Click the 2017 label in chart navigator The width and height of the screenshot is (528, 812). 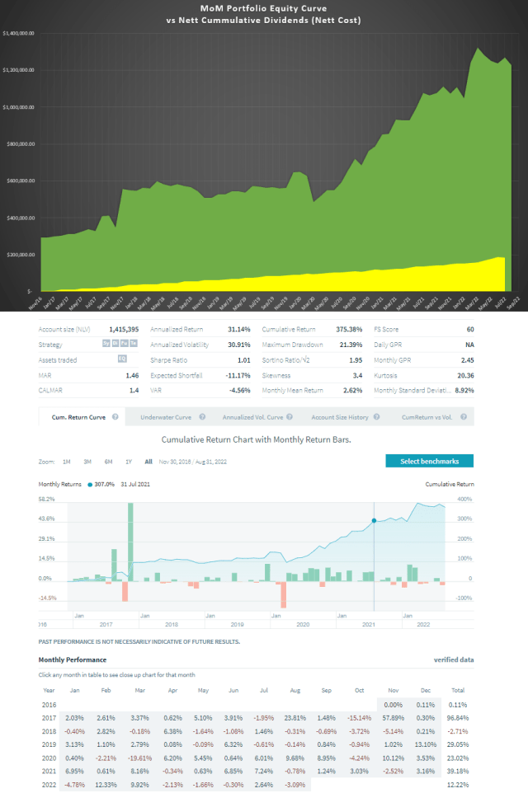click(106, 625)
